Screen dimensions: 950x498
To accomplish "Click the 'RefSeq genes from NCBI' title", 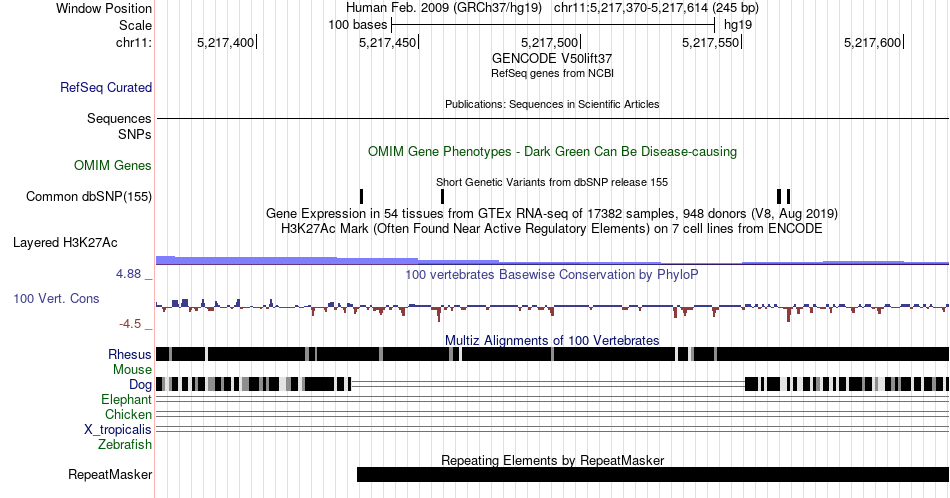I will [552, 73].
